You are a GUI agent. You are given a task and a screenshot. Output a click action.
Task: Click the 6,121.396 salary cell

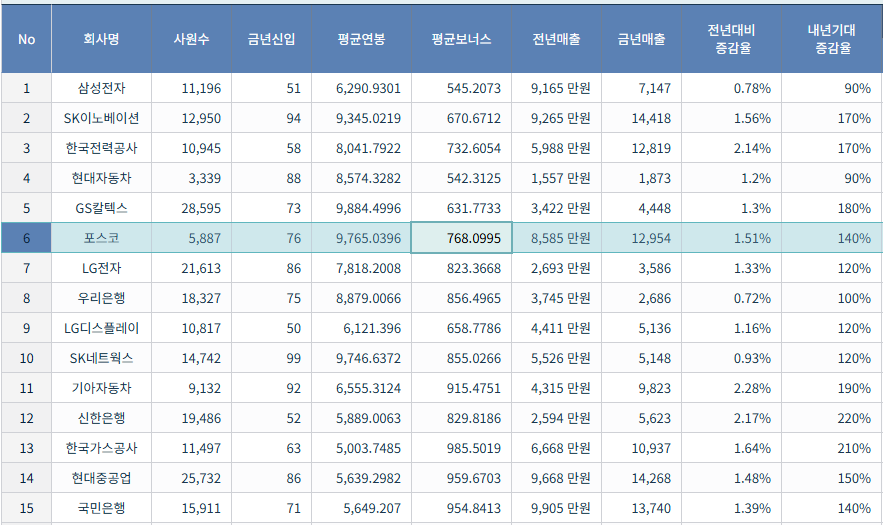pos(362,328)
